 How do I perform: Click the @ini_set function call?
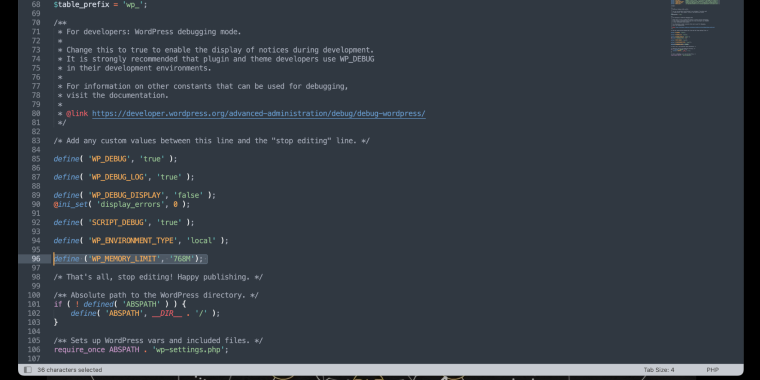tap(71, 205)
